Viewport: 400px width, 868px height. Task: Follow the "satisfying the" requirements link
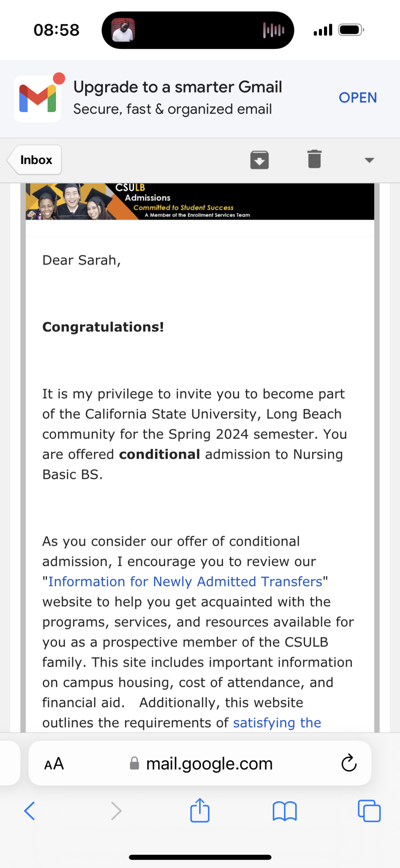[x=277, y=723]
